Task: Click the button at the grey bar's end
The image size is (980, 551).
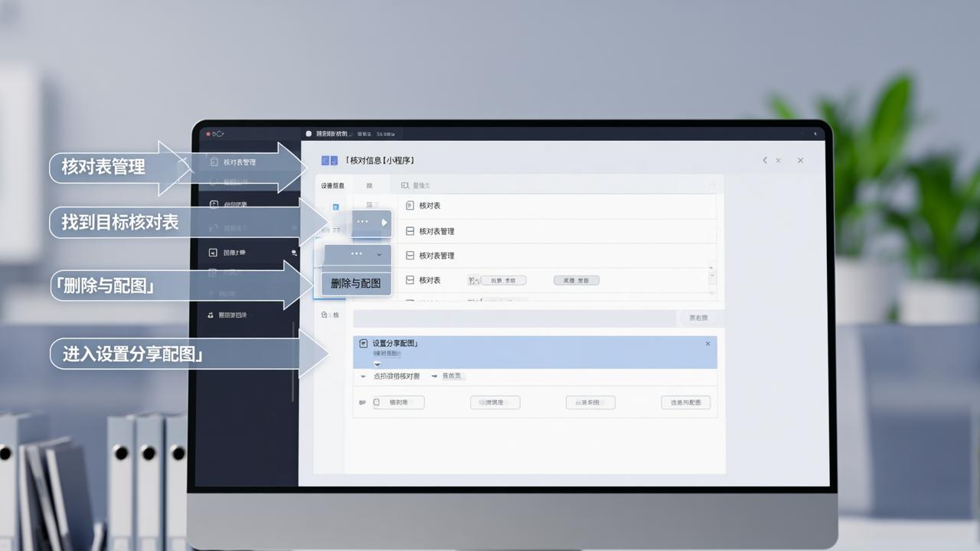Action: click(x=698, y=318)
